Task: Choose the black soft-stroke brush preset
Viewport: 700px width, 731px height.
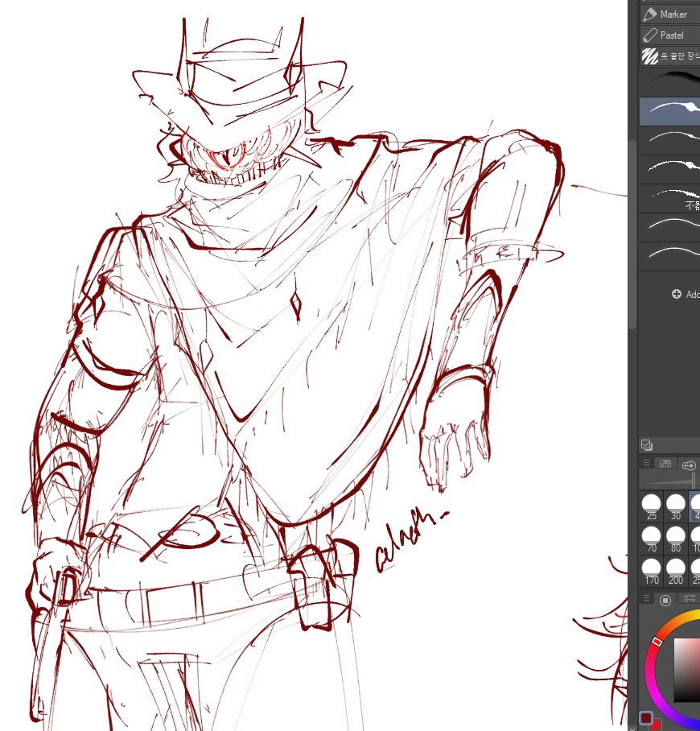Action: pos(669,82)
